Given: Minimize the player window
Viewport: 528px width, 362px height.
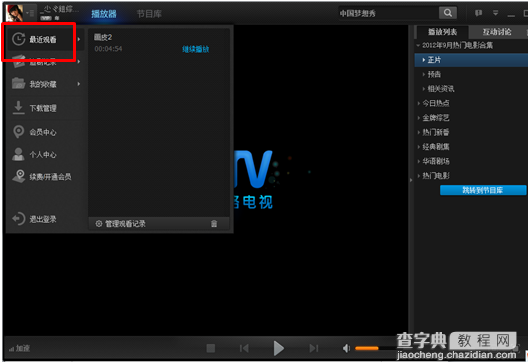Looking at the screenshot, I should pos(511,15).
